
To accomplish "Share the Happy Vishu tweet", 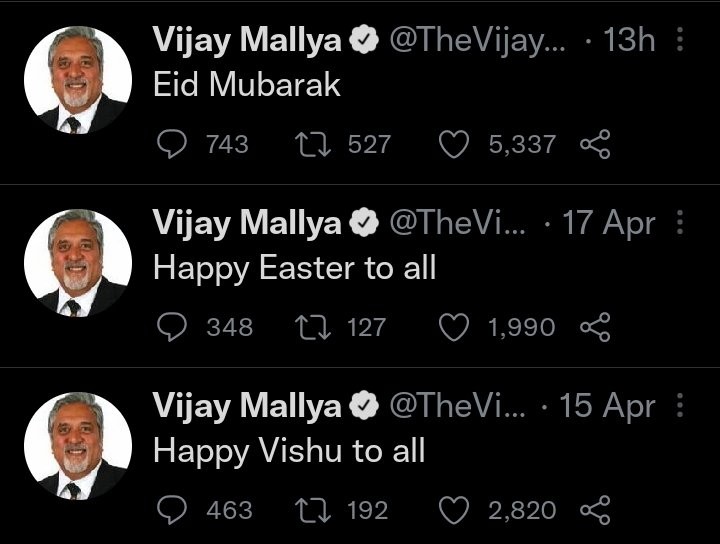I will click(x=595, y=510).
